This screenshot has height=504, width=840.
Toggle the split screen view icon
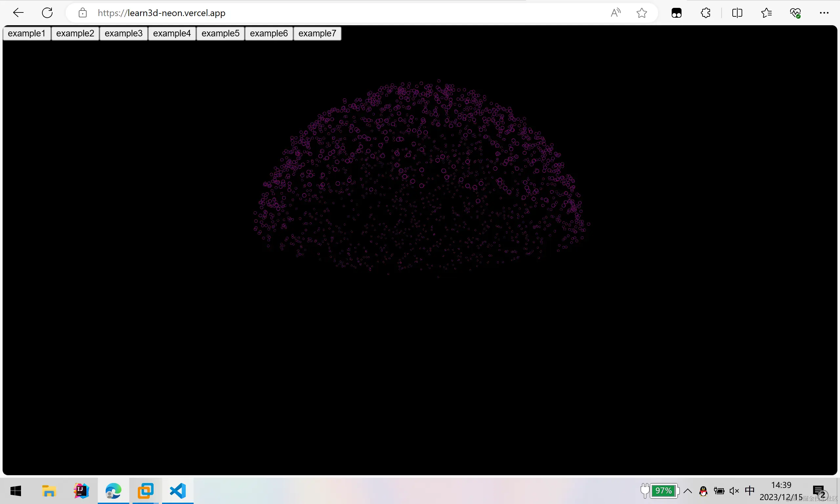click(737, 13)
